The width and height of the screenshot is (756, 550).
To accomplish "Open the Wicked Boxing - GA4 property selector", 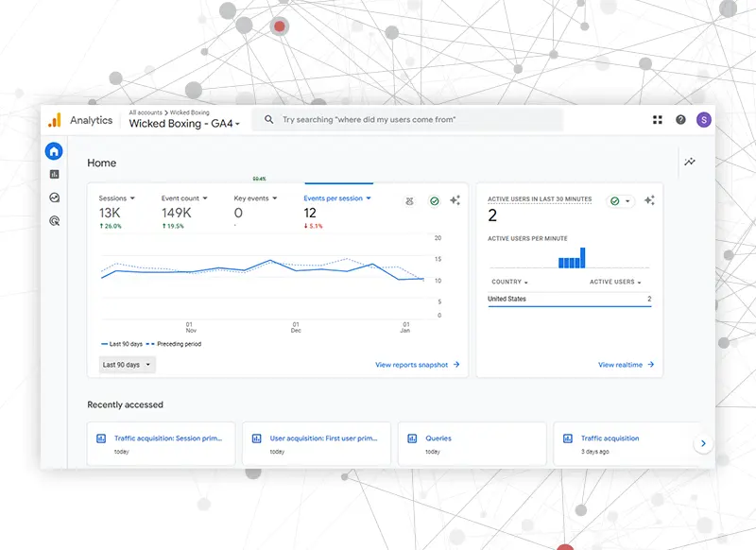I will [x=184, y=124].
